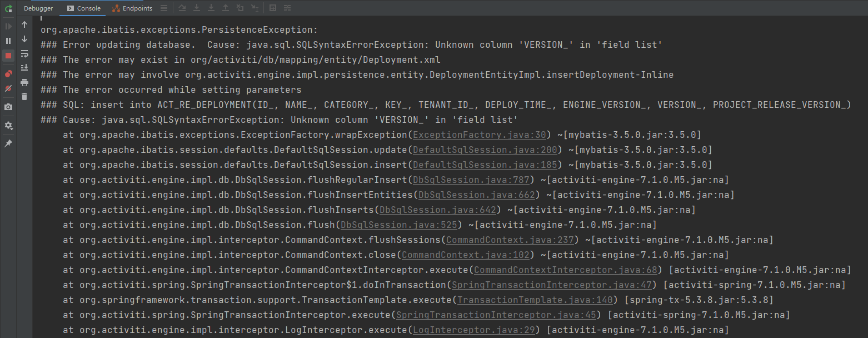This screenshot has width=868, height=338.
Task: Switch to the Debugger tab
Action: 38,8
